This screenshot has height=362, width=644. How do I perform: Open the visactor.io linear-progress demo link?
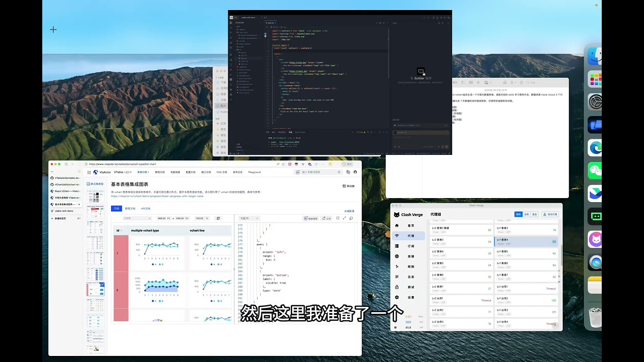pos(157,196)
